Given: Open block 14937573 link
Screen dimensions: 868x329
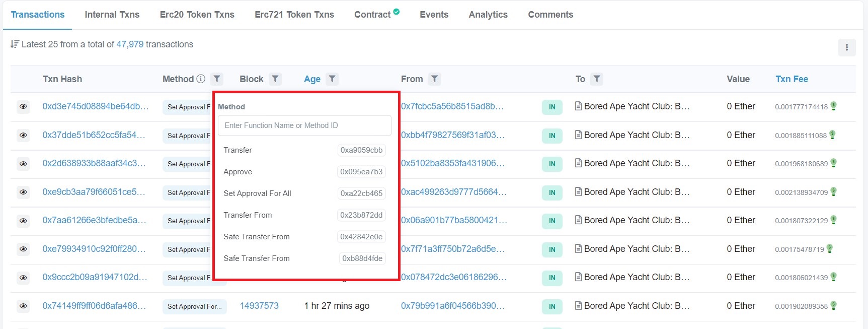Looking at the screenshot, I should [259, 306].
